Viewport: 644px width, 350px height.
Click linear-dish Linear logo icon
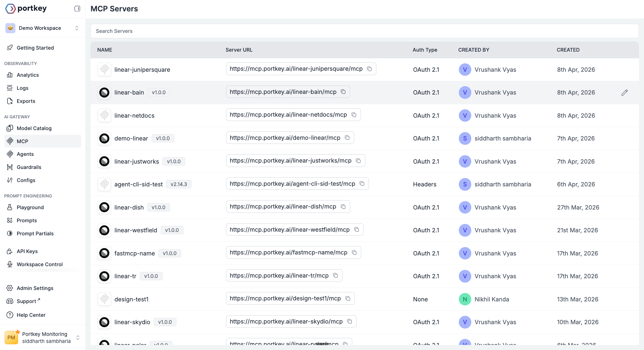coord(104,207)
